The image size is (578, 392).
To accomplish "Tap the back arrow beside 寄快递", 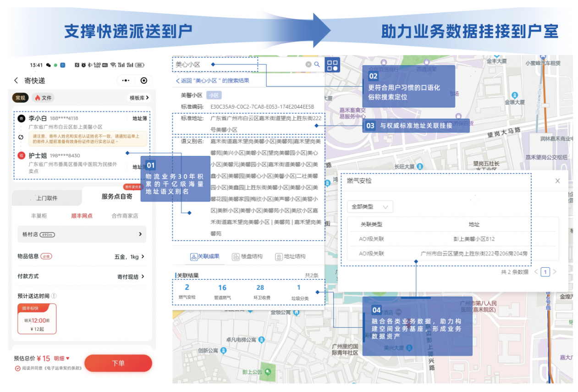I will pyautogui.click(x=17, y=81).
